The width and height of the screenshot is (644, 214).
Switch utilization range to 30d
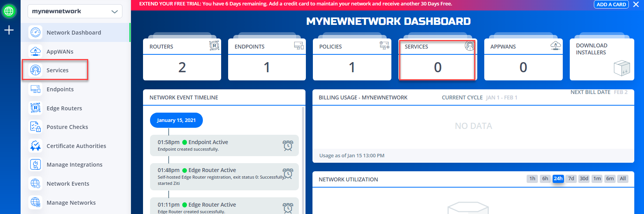(584, 179)
